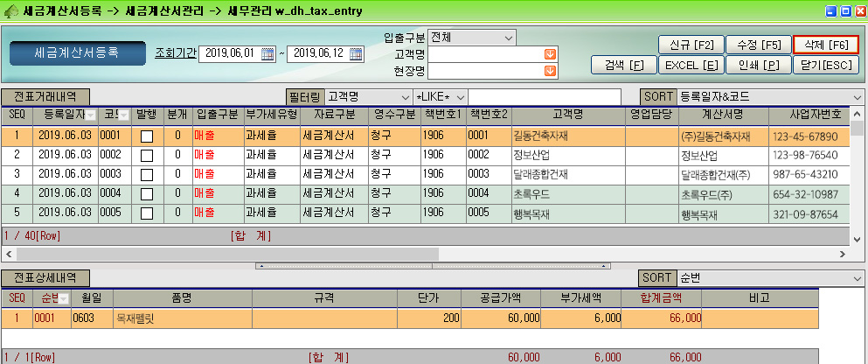Click the horizontal scrollbar thumb of the top grid
The width and height of the screenshot is (868, 364).
click(x=227, y=254)
